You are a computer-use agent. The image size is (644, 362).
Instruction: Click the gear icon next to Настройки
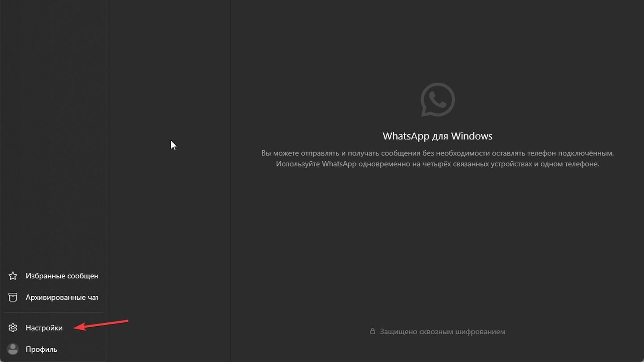click(x=13, y=328)
